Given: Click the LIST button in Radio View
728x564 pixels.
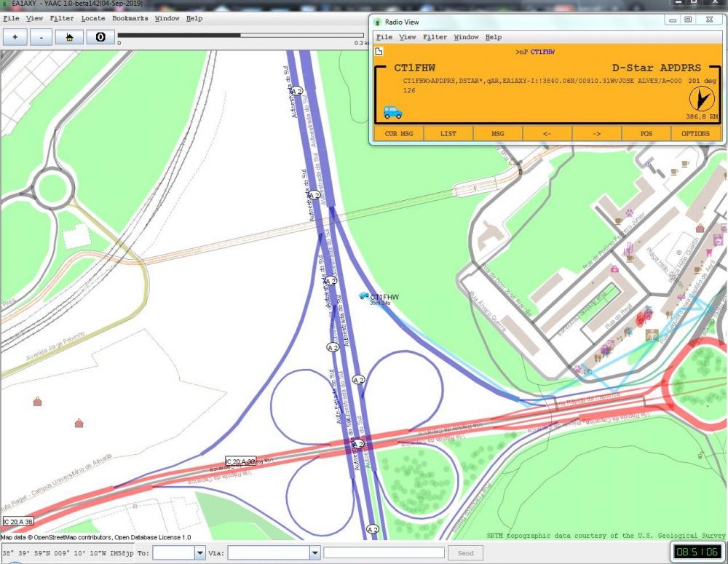Looking at the screenshot, I should point(448,134).
